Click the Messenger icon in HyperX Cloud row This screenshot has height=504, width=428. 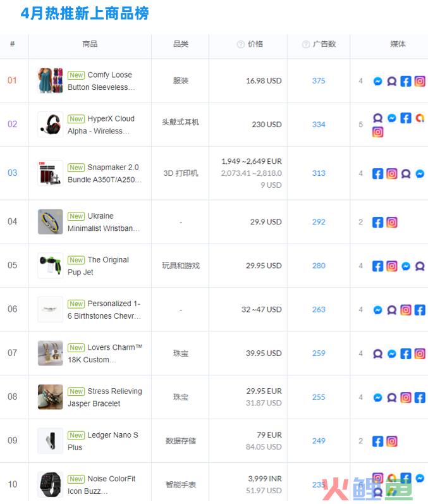click(392, 118)
